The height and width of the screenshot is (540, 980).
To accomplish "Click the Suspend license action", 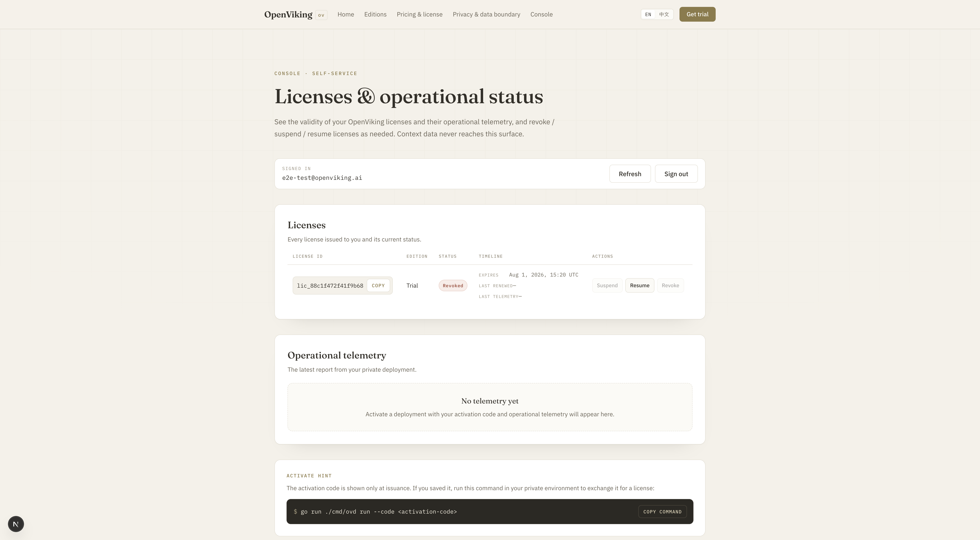I will 607,285.
